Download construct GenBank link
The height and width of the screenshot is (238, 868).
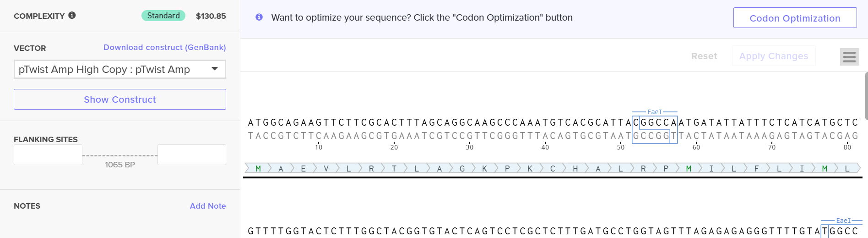(164, 47)
